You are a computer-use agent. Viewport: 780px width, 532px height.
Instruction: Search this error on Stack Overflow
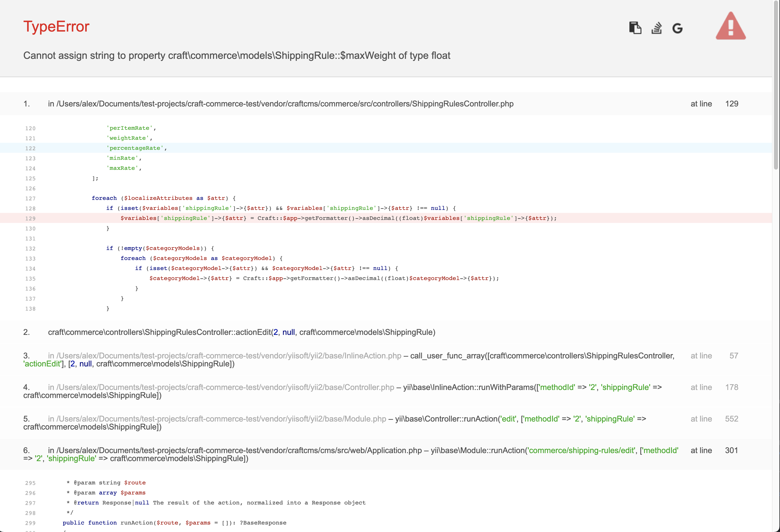point(656,28)
